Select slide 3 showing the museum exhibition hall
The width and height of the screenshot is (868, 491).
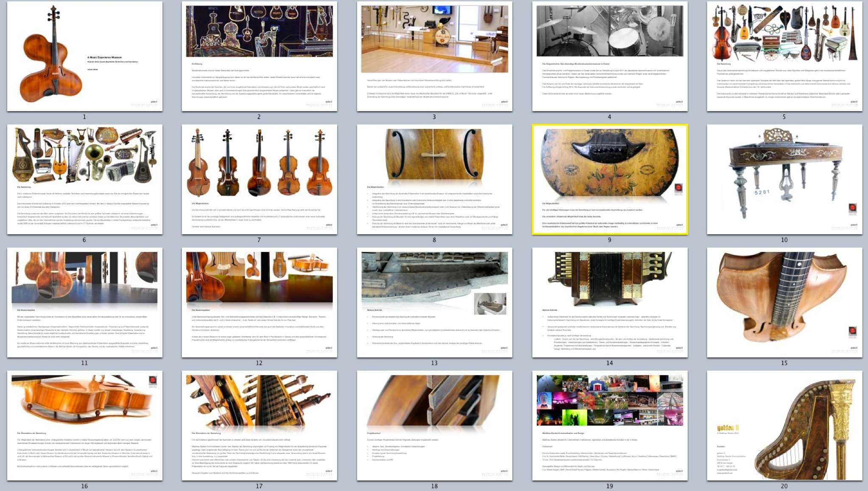pyautogui.click(x=434, y=56)
